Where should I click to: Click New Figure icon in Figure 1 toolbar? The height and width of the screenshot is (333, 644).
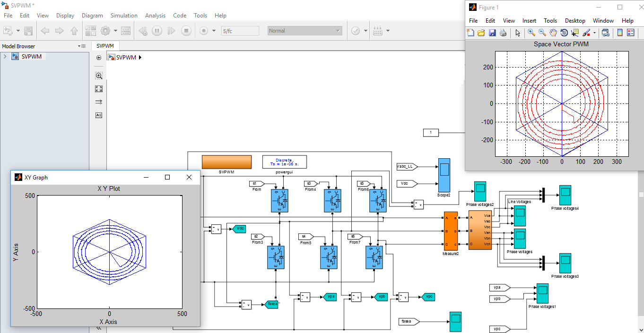[x=470, y=33]
